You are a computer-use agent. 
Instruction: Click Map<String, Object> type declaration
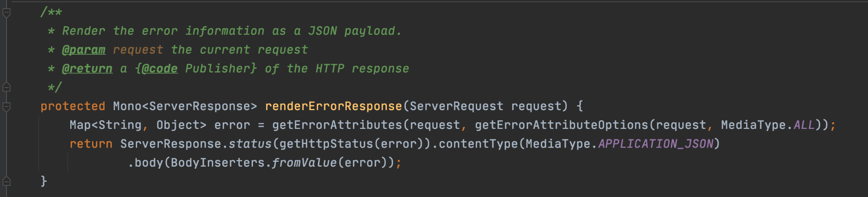[x=138, y=125]
